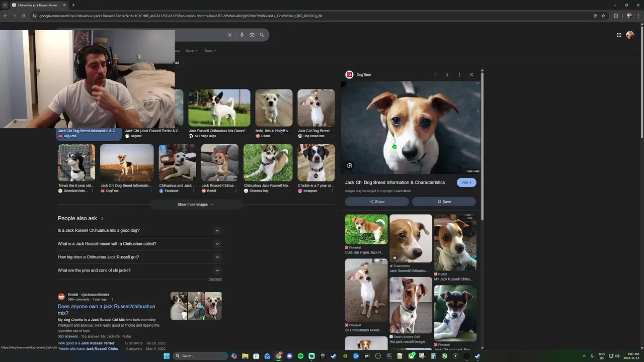Select Trevor the 6 year old thumbnail
Viewport: 644px width, 362px height.
click(76, 162)
